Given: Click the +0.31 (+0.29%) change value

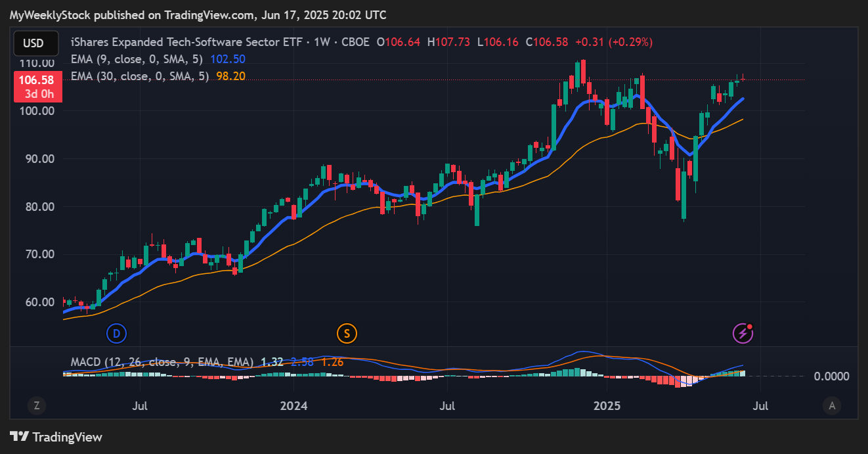Looking at the screenshot, I should (614, 42).
